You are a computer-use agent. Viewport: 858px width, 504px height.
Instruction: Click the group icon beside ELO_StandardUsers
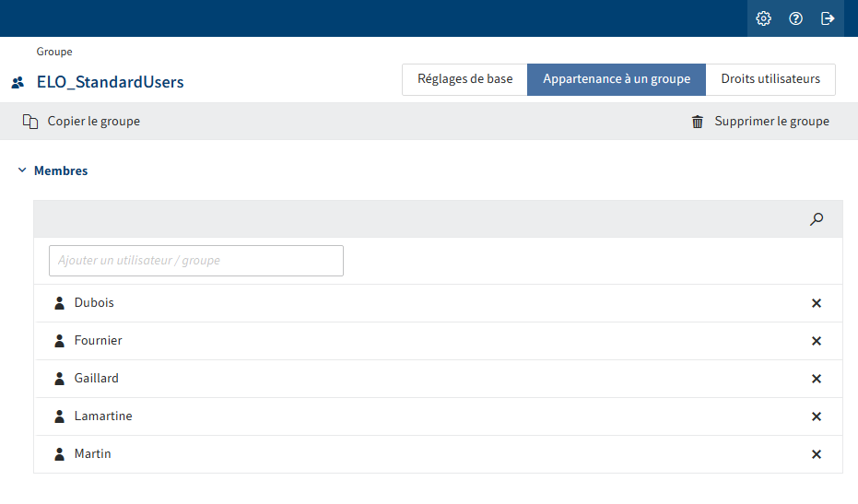[x=18, y=83]
